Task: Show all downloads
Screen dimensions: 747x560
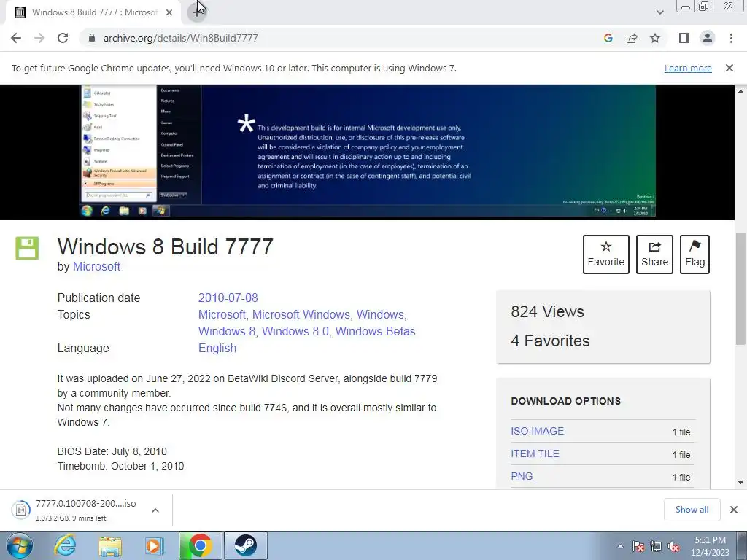Action: (692, 510)
